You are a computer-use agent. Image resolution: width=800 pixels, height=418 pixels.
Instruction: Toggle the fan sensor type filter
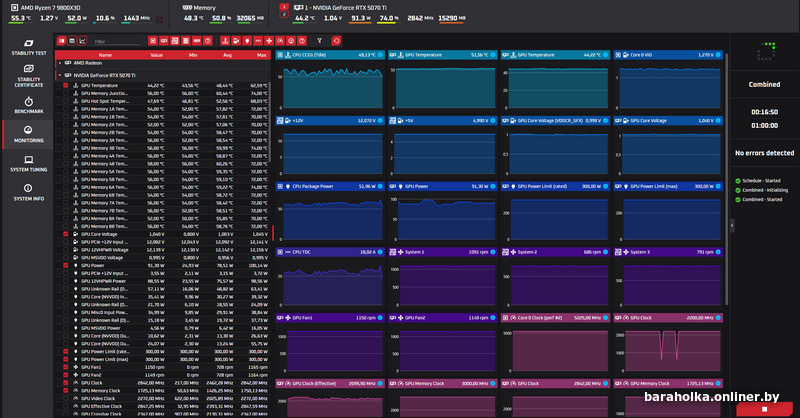click(x=269, y=41)
